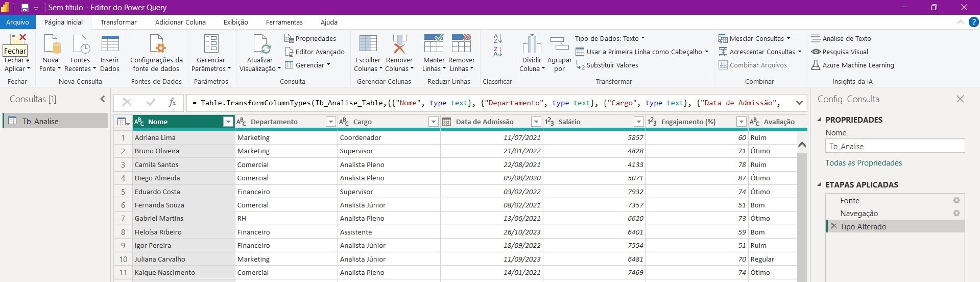This screenshot has height=282, width=980.
Task: Click Substituir Valores
Action: (x=607, y=65)
